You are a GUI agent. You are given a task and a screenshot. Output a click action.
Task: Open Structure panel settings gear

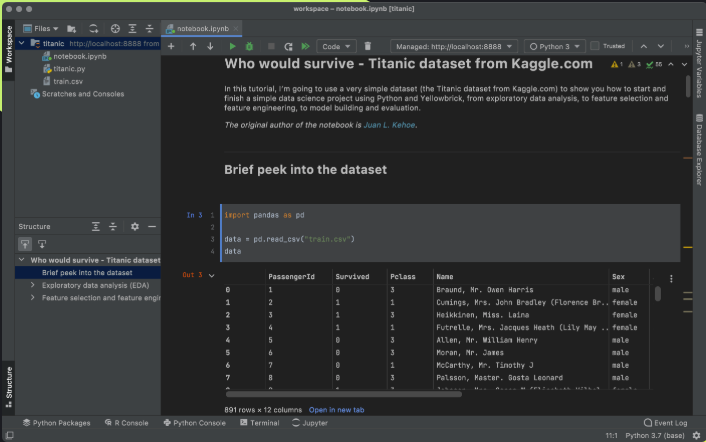[135, 226]
